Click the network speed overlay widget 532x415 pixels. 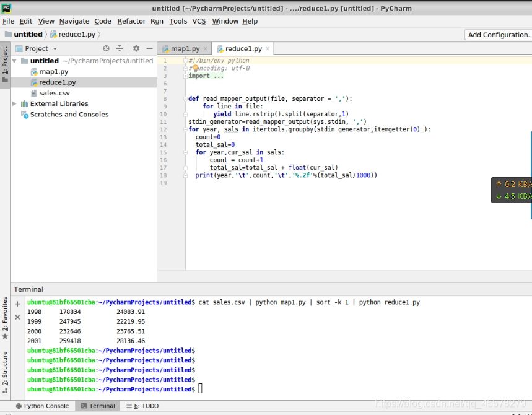pyautogui.click(x=512, y=190)
